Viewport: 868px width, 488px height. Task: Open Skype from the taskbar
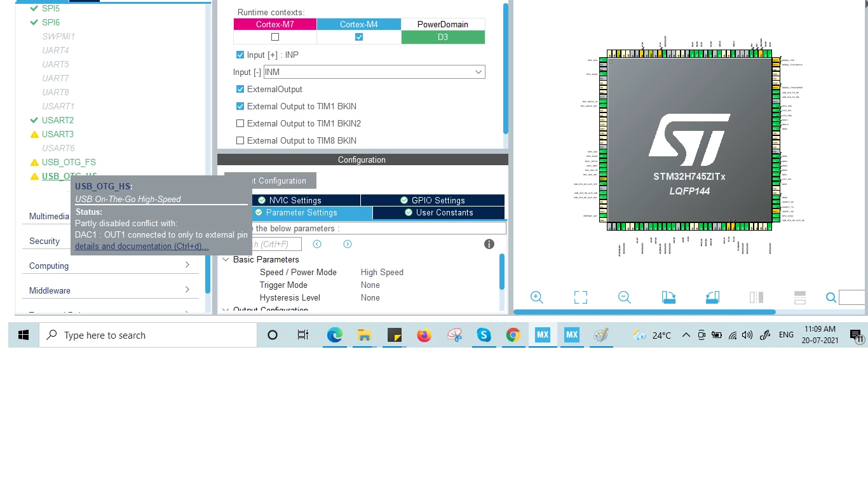[x=484, y=335]
